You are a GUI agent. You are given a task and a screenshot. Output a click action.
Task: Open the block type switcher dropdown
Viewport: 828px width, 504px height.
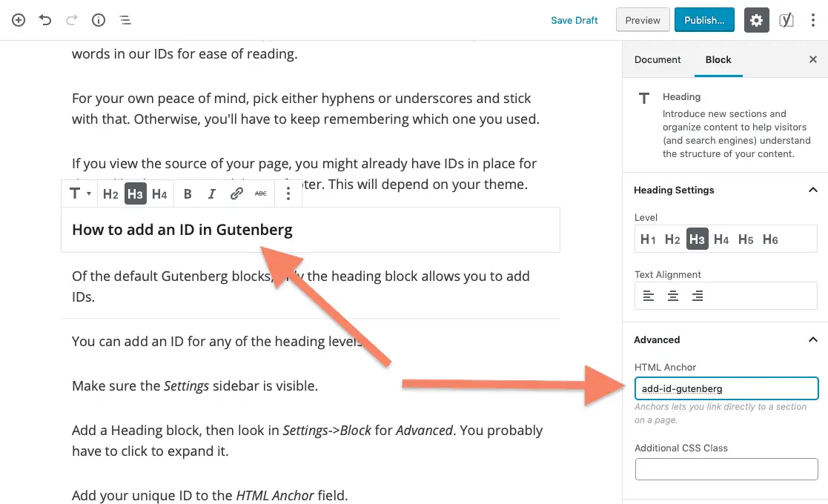80,193
